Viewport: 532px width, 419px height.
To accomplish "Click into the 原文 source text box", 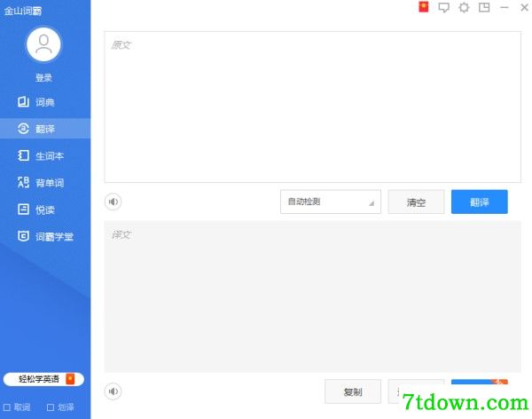I will [x=312, y=107].
